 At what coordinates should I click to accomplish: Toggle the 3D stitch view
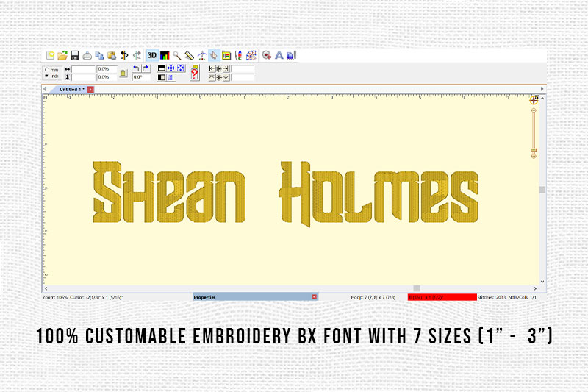click(x=152, y=55)
